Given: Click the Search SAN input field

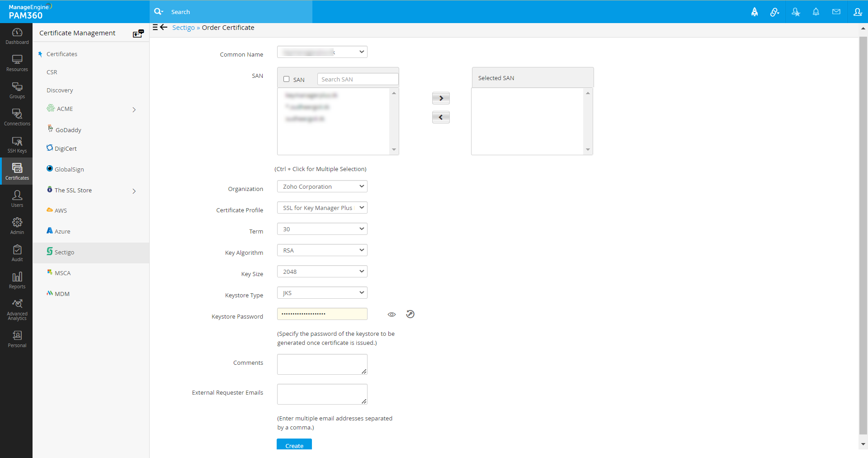Looking at the screenshot, I should tap(358, 79).
